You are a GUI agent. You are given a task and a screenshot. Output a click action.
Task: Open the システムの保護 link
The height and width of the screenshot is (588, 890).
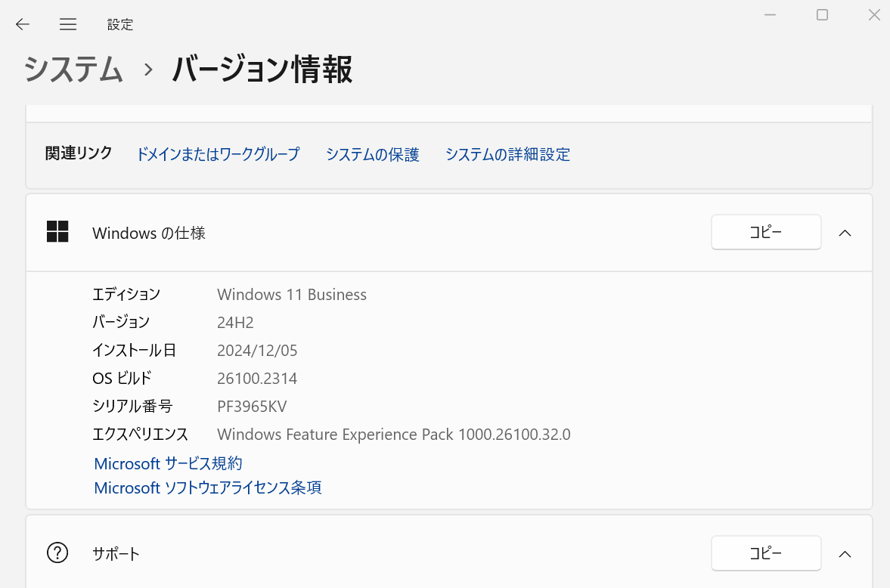372,154
